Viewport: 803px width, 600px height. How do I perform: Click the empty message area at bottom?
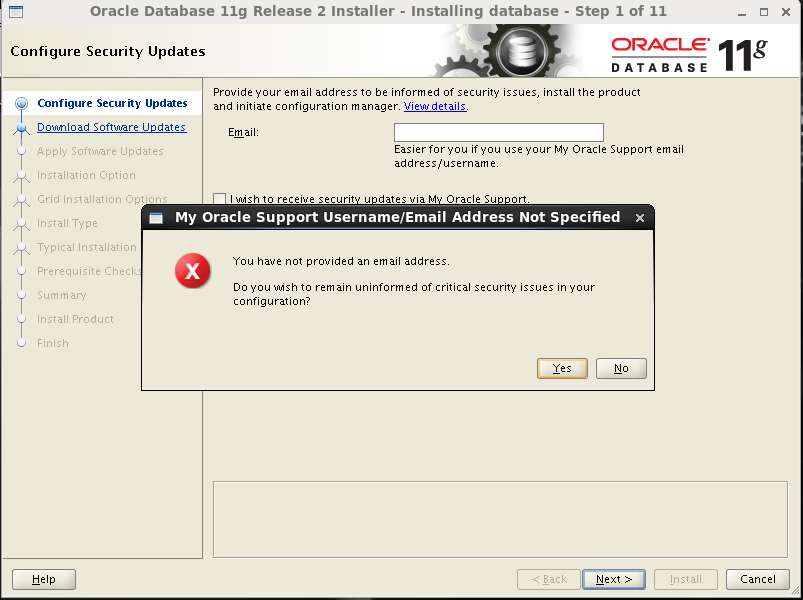[x=500, y=519]
